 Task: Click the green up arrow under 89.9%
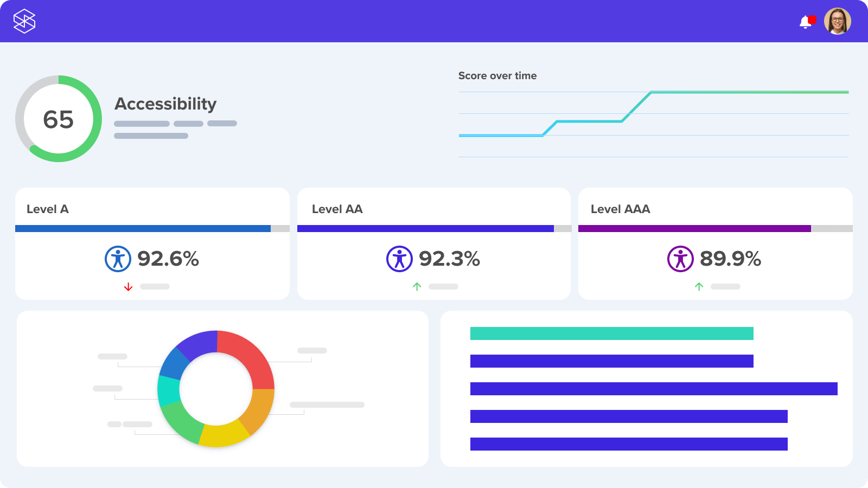(x=699, y=286)
